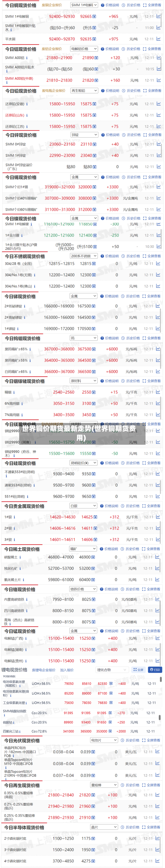This screenshot has height=868, width=165.
Task: Click info icon beside 6N高纯铟
Action: [x=22, y=404]
